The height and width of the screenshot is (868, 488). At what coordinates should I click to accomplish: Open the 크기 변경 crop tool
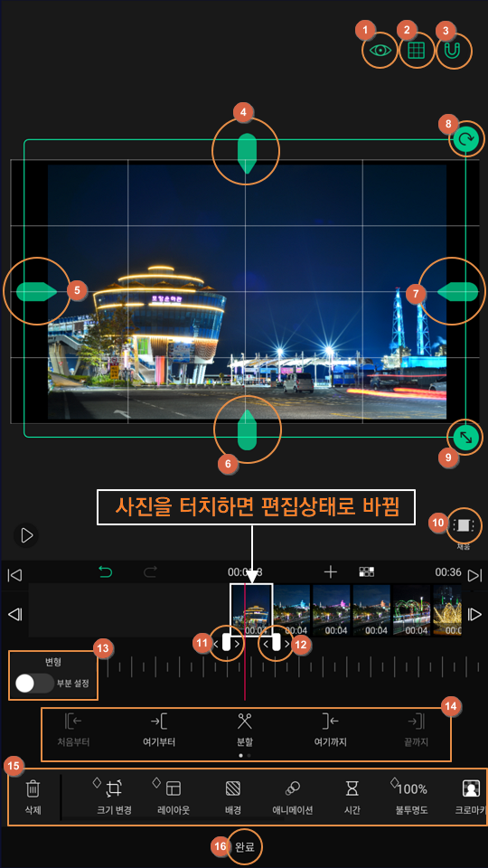point(114,797)
